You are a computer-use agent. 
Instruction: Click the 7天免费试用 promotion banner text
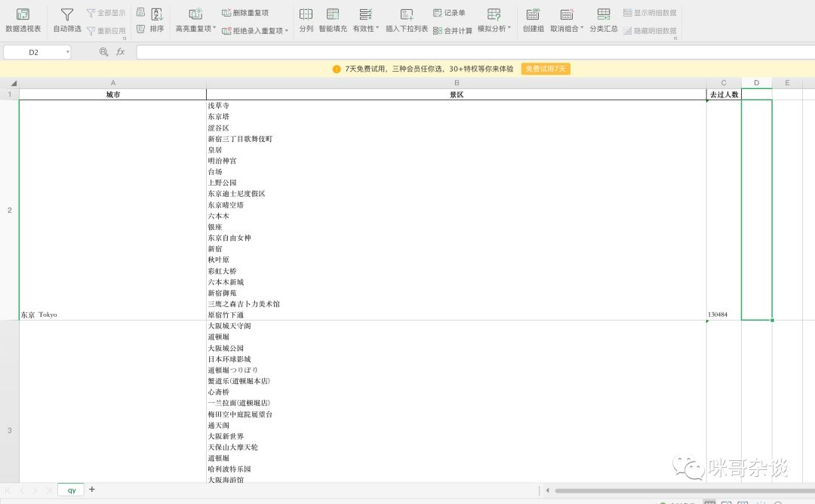coord(429,69)
